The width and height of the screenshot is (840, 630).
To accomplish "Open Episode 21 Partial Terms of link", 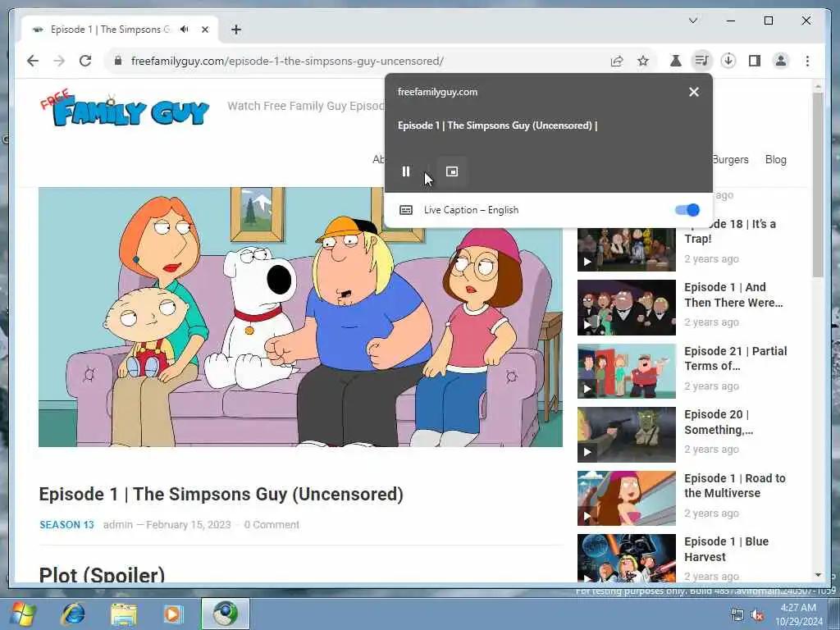I will coord(736,358).
